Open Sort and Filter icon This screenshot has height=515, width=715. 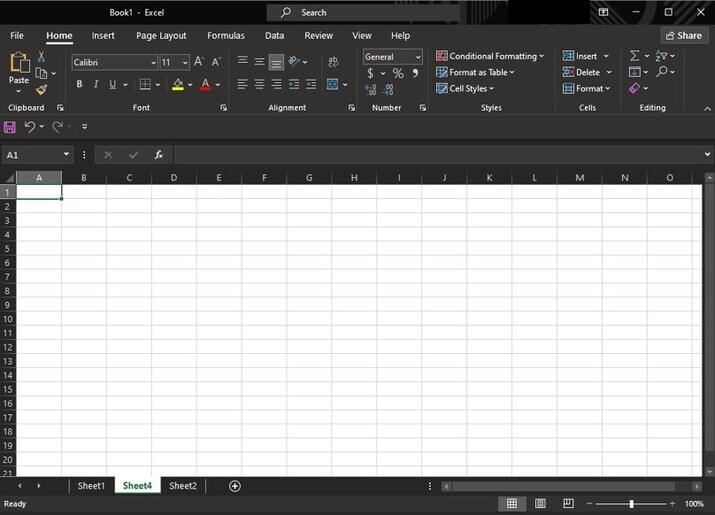click(661, 56)
